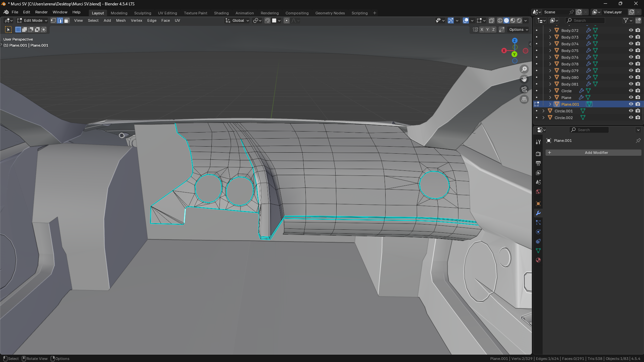Screen dimensions: 644x362
Task: Open the Object Data properties tab
Action: (x=538, y=251)
